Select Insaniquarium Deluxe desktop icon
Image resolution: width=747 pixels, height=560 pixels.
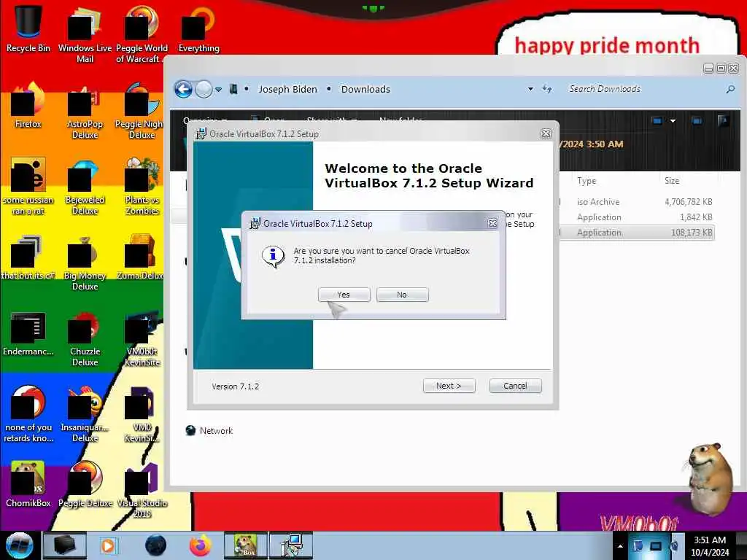pos(85,414)
